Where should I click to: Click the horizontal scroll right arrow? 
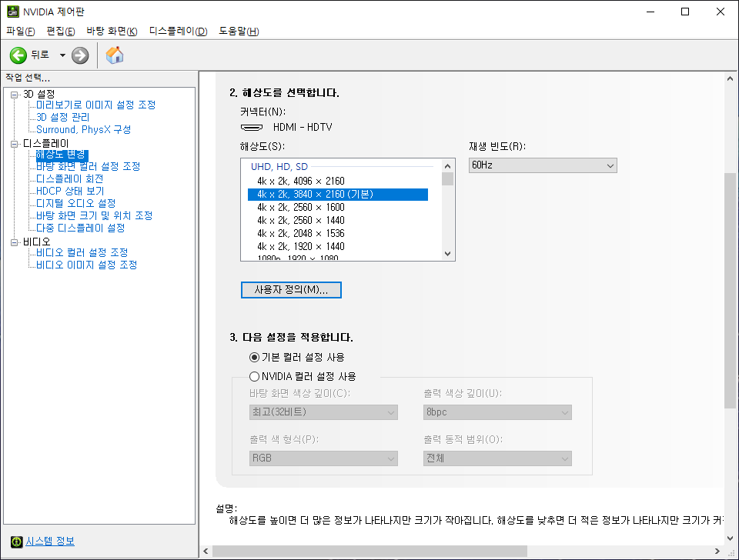tap(717, 551)
